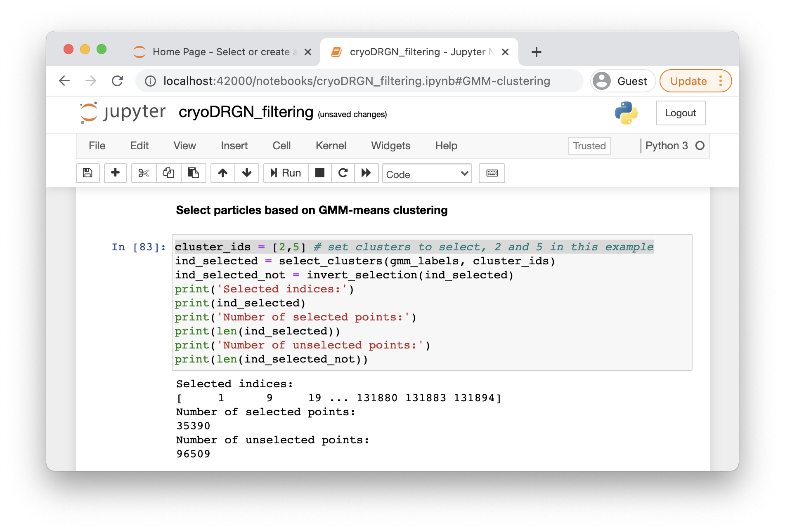Viewport: 785px width, 532px height.
Task: Toggle the Trusted notebook indicator
Action: click(x=589, y=146)
